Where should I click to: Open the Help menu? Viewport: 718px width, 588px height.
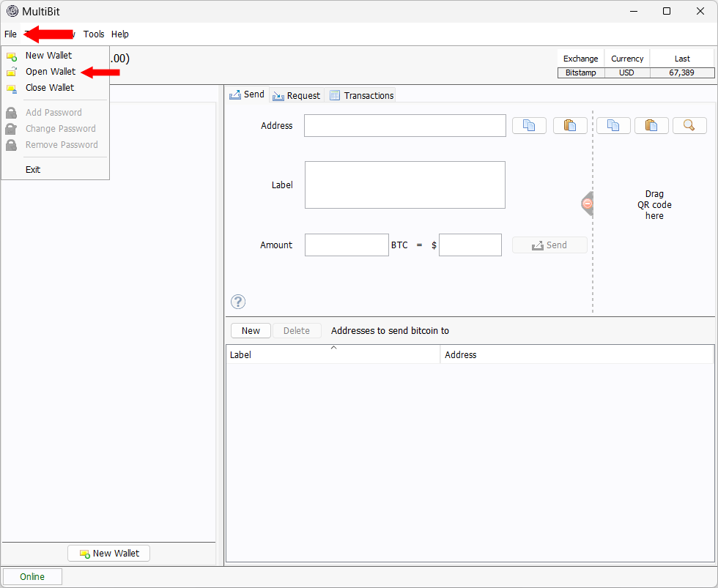(119, 34)
